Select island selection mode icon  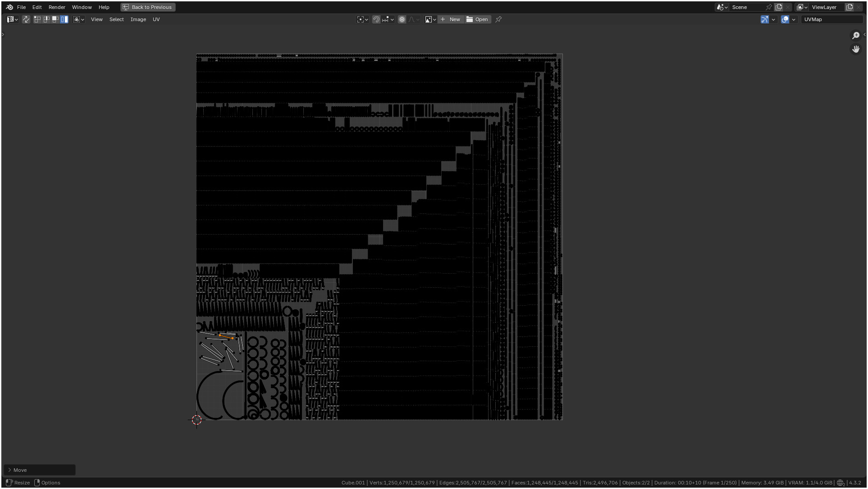[x=64, y=19]
